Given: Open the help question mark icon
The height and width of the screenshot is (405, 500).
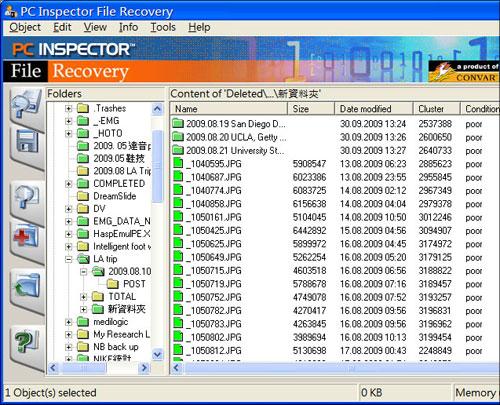Looking at the screenshot, I should click(x=27, y=341).
